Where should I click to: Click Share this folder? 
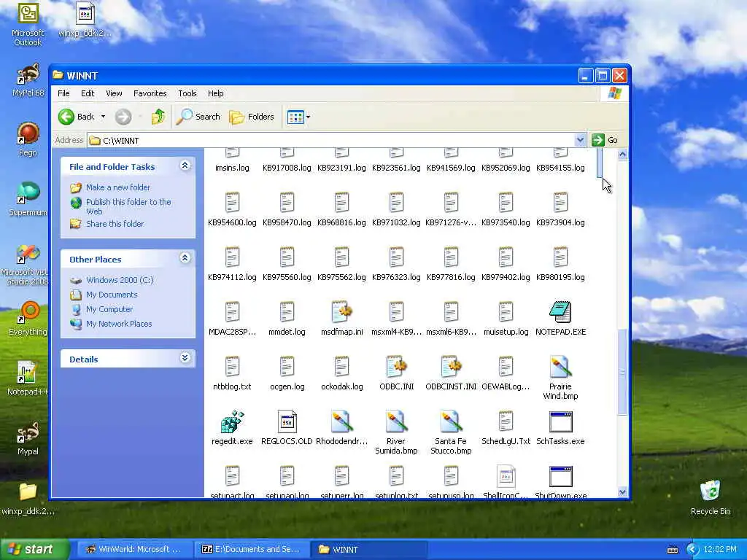point(115,224)
